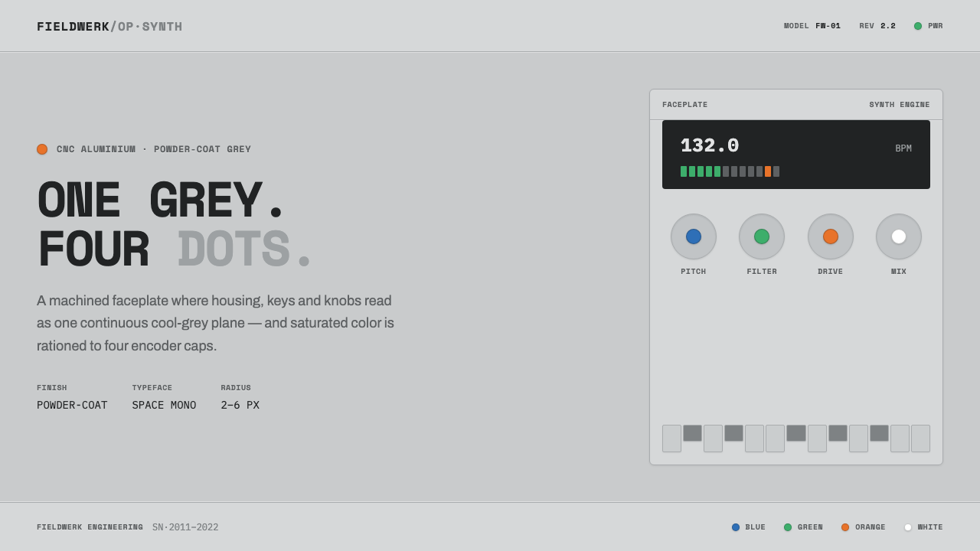Click the orange DRIVE encoder knob

831,236
